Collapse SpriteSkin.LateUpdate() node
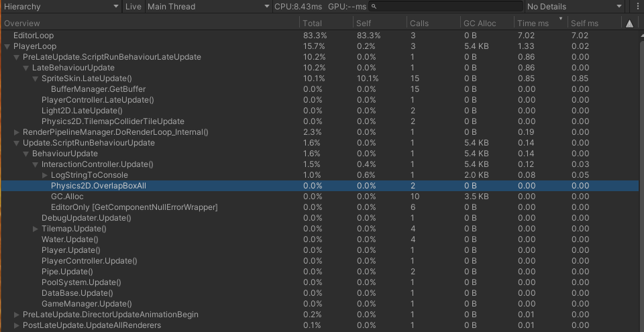The width and height of the screenshot is (644, 332). click(x=36, y=78)
